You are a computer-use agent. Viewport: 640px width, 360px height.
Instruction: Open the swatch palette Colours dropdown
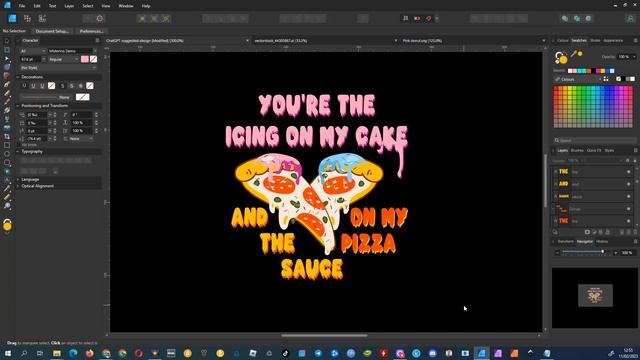(x=578, y=79)
